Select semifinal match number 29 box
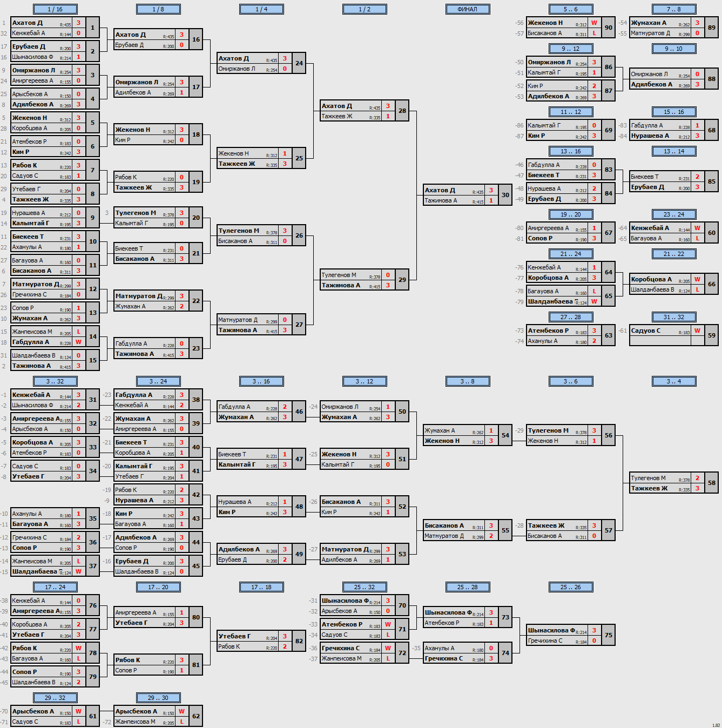The width and height of the screenshot is (722, 728). click(402, 280)
